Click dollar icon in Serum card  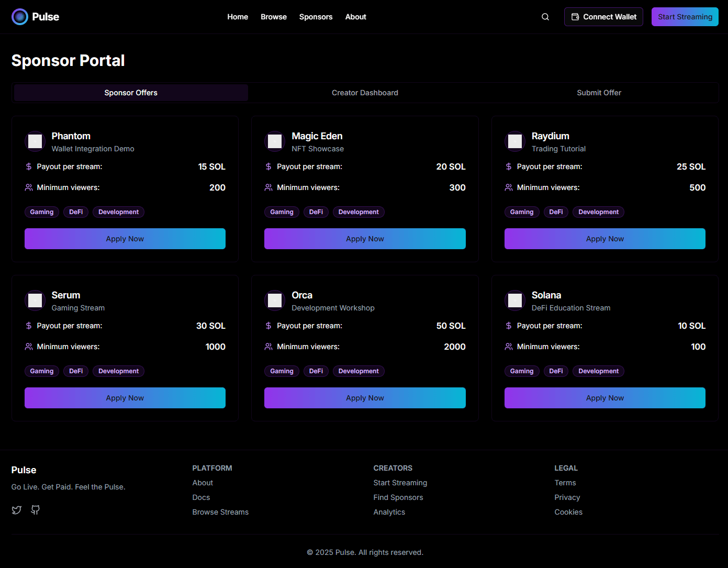pyautogui.click(x=29, y=326)
